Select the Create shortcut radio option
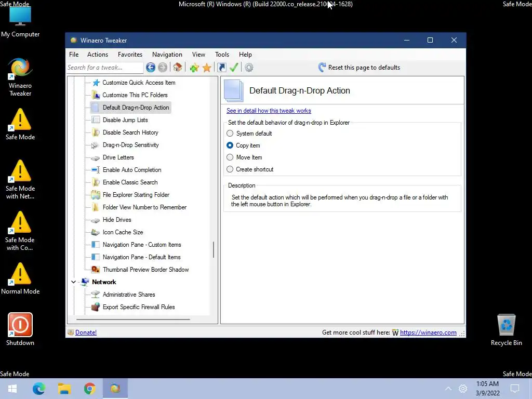The image size is (532, 399). 230,169
